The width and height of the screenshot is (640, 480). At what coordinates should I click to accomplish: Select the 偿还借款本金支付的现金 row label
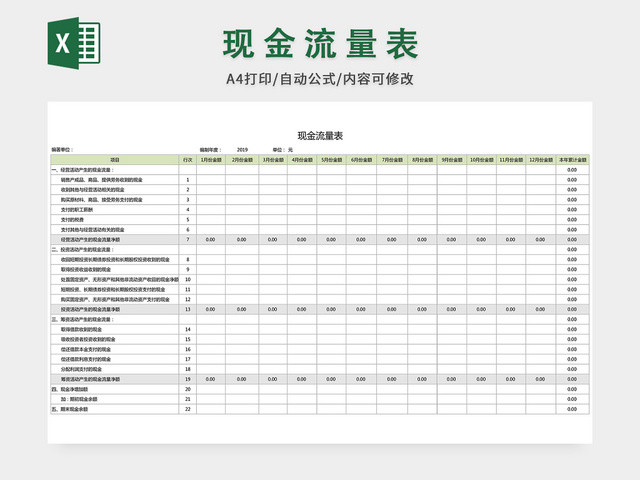pos(86,349)
